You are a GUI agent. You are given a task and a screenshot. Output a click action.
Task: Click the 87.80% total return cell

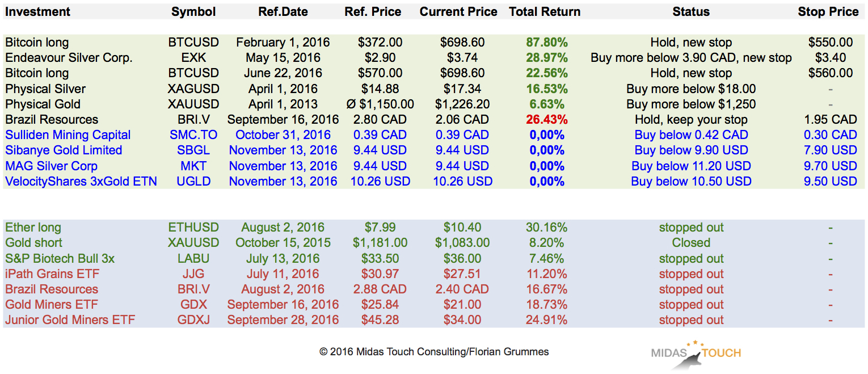pos(547,43)
